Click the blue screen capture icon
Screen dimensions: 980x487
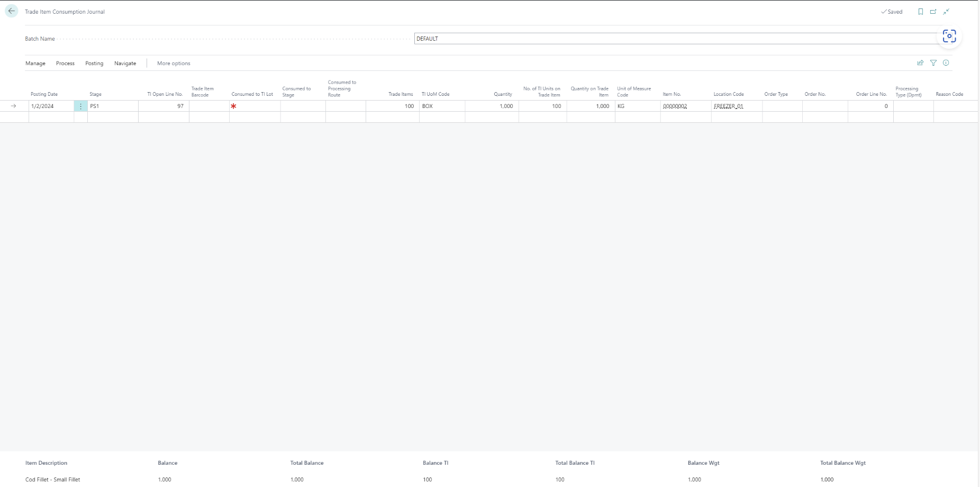click(949, 37)
